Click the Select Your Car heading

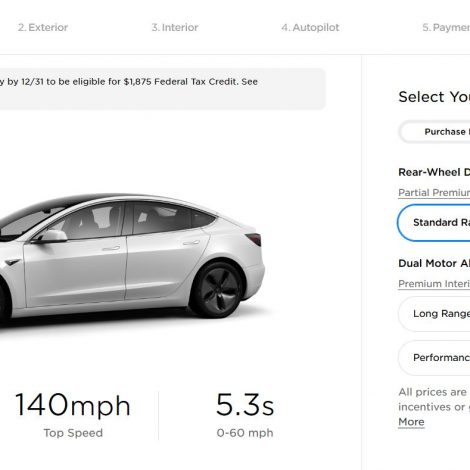(x=434, y=97)
